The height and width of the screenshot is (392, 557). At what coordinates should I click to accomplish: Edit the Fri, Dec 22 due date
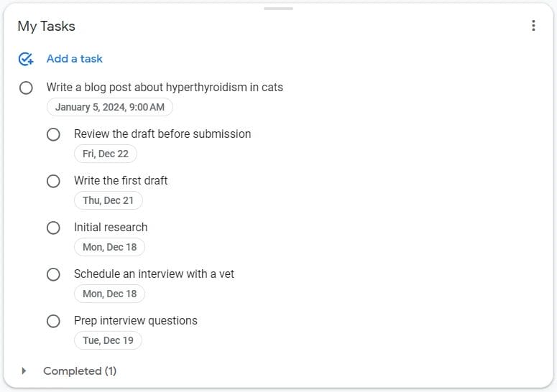coord(106,154)
